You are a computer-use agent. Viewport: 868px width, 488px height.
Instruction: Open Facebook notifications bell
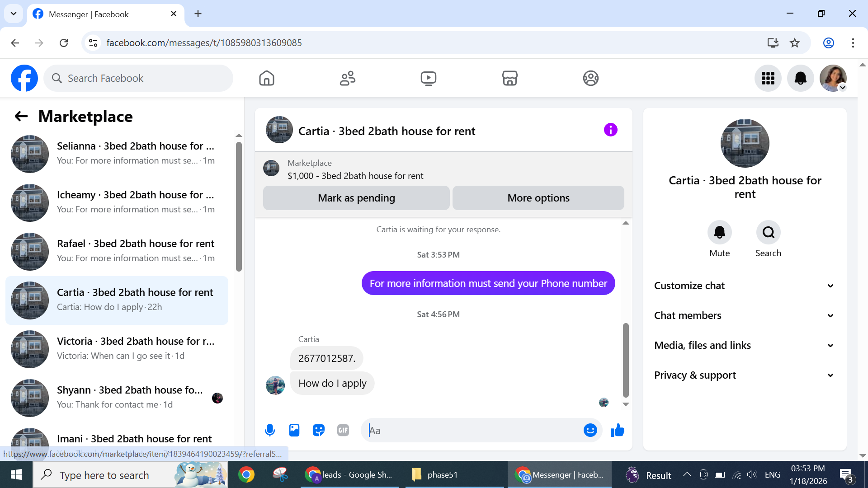click(800, 78)
